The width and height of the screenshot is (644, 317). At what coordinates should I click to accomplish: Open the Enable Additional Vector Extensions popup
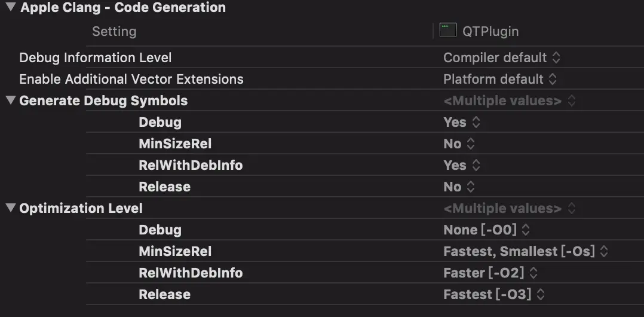click(x=500, y=79)
